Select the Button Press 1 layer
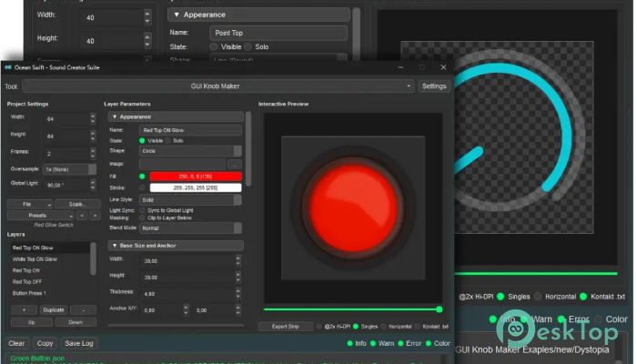This screenshot has width=637, height=364. pyautogui.click(x=49, y=293)
